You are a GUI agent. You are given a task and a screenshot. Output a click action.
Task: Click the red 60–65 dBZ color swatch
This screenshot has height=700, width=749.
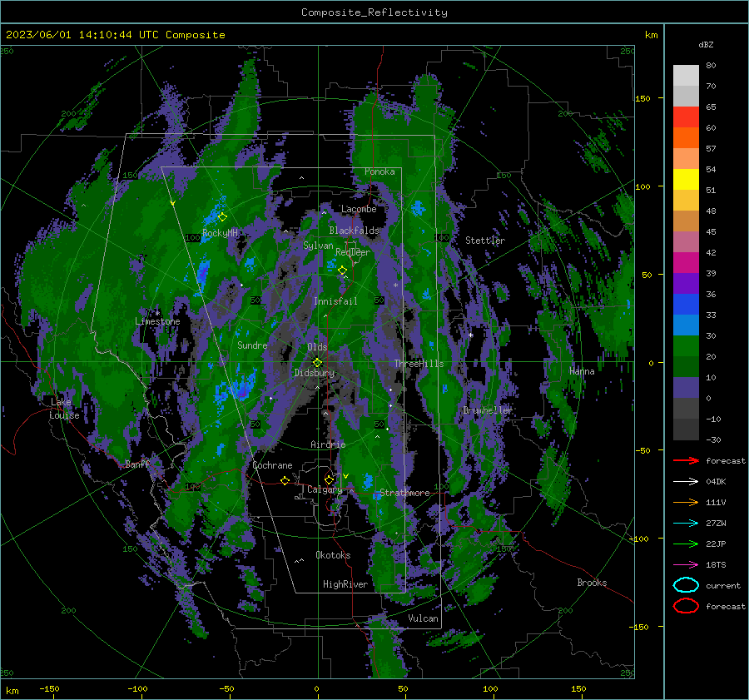click(x=686, y=117)
